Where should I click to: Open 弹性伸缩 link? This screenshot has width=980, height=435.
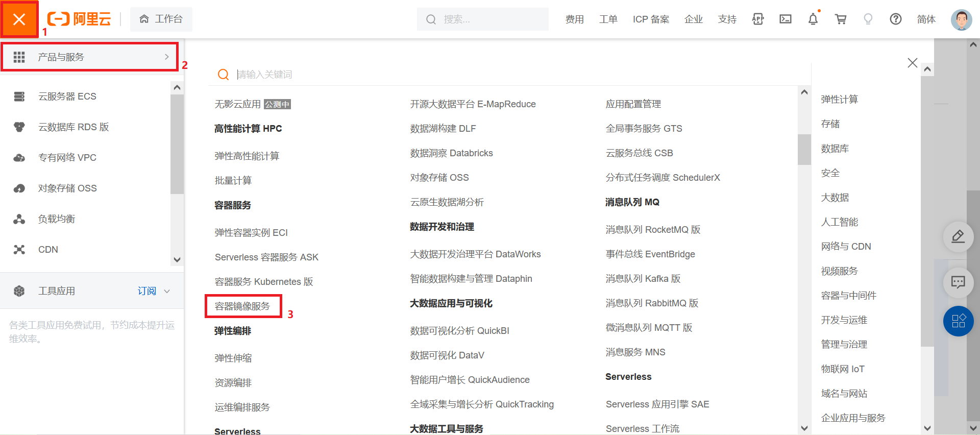[233, 358]
